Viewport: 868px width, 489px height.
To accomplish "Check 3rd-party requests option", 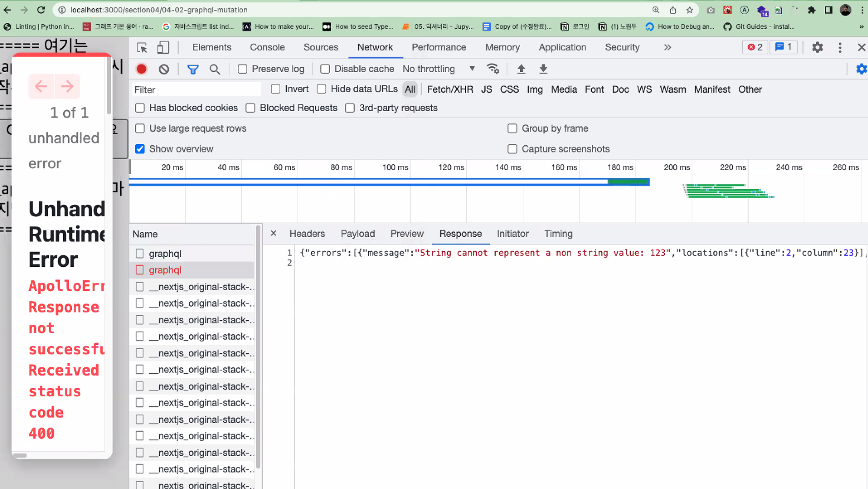I will [350, 108].
